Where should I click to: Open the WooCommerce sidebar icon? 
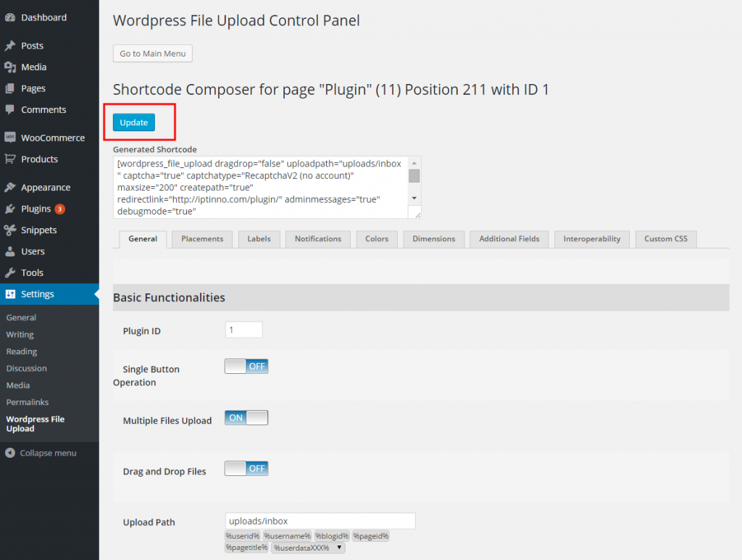11,138
